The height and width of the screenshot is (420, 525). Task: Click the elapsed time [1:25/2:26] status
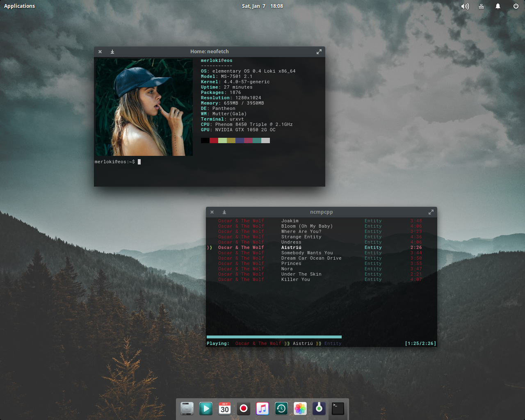[420, 344]
